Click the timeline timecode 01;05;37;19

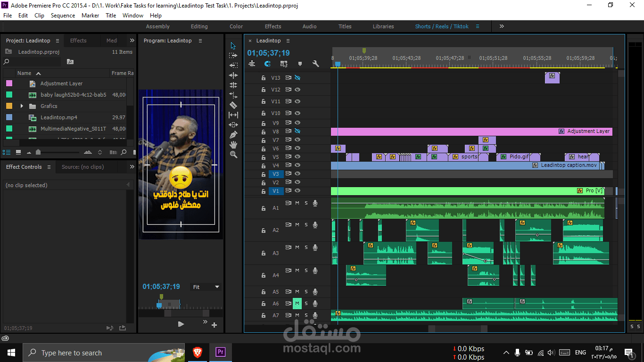coord(268,53)
